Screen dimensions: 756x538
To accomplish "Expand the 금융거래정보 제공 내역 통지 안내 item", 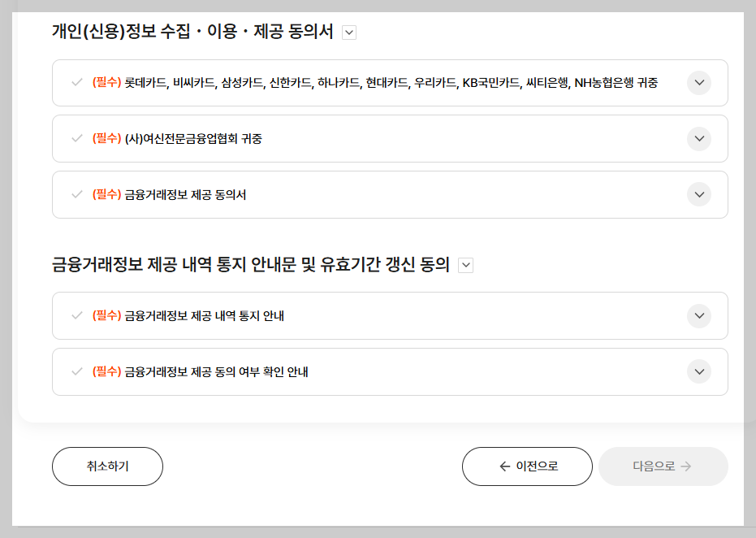I will tap(698, 315).
